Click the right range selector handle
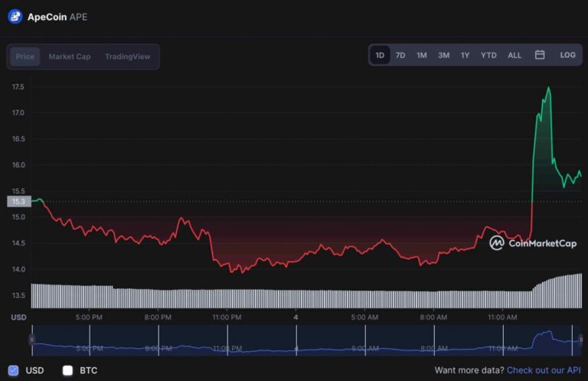Image resolution: width=588 pixels, height=381 pixels. (581, 340)
